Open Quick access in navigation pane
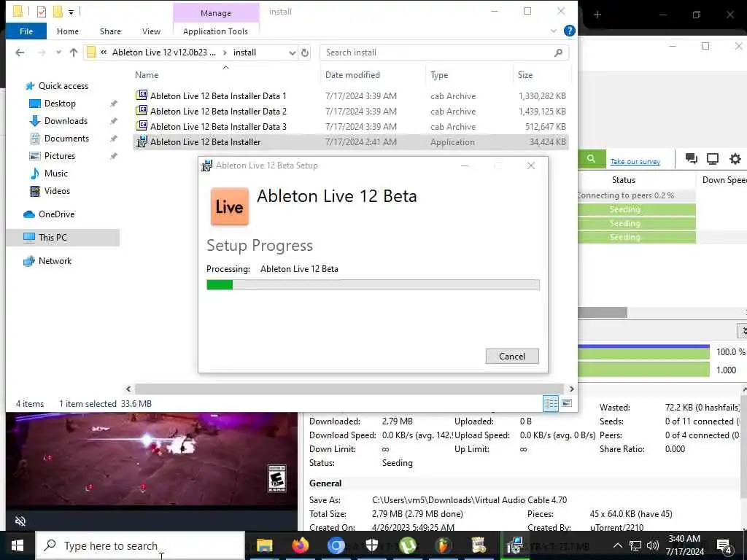Viewport: 747px width, 560px height. pos(63,86)
